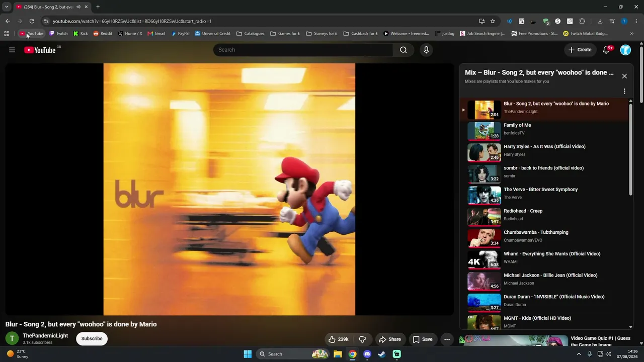This screenshot has height=362, width=644.
Task: Open the Gmail bookmark
Action: point(156,34)
